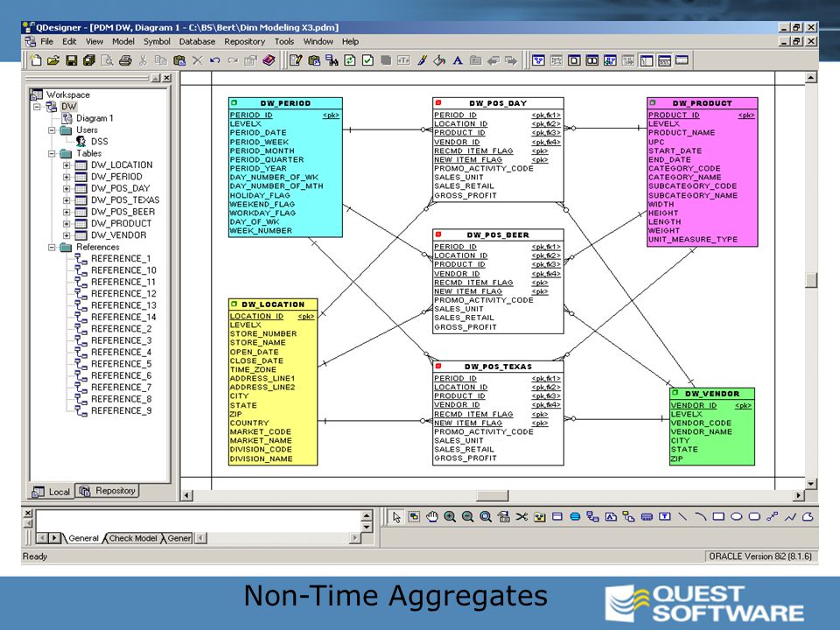Switch to the Repository browser tab

[107, 491]
